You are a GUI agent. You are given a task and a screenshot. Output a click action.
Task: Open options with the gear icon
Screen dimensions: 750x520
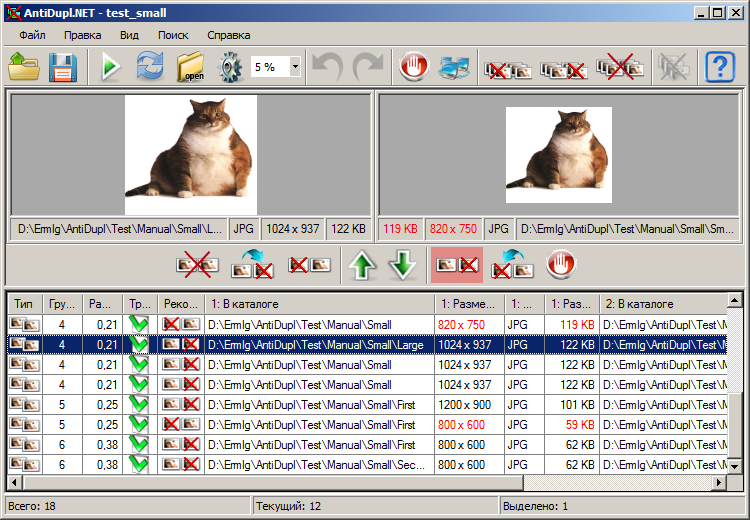click(x=230, y=66)
